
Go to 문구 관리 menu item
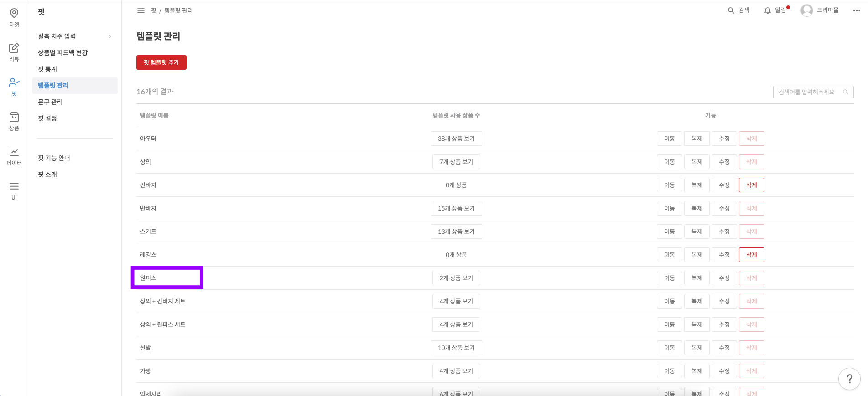coord(50,102)
